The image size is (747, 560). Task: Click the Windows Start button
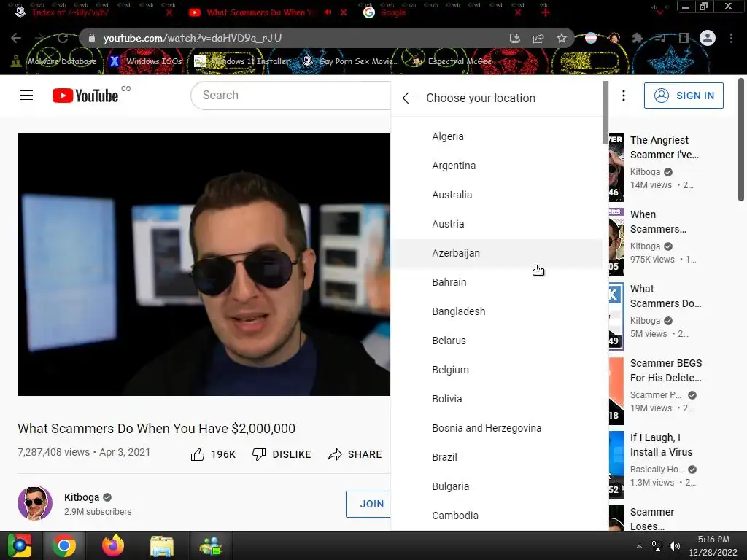click(20, 545)
